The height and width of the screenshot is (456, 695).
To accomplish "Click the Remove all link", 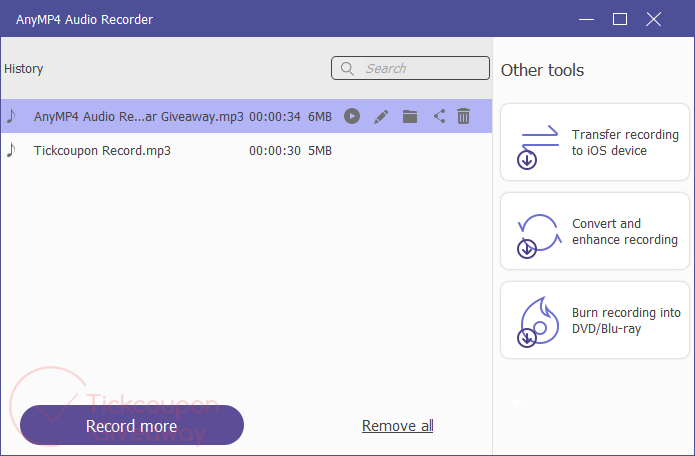I will (398, 426).
